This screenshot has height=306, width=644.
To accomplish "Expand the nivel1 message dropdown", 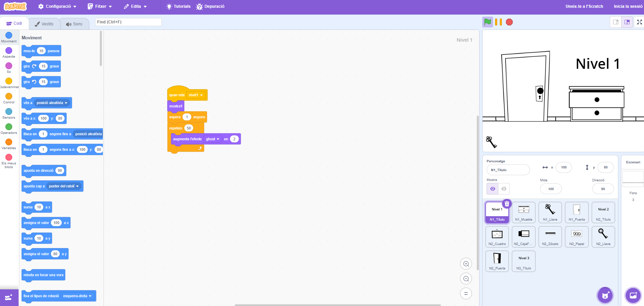I will (196, 95).
